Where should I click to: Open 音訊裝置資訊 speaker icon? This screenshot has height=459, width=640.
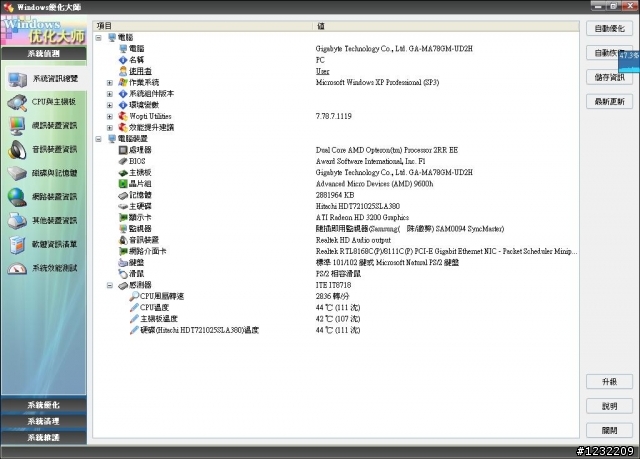(18, 150)
